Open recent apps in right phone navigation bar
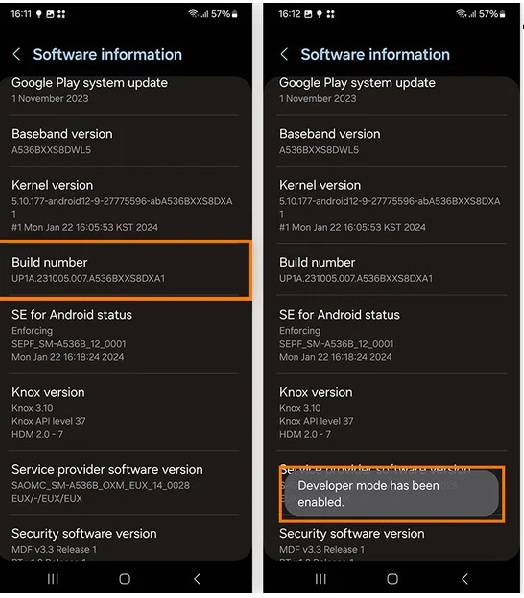The width and height of the screenshot is (524, 598). click(321, 579)
